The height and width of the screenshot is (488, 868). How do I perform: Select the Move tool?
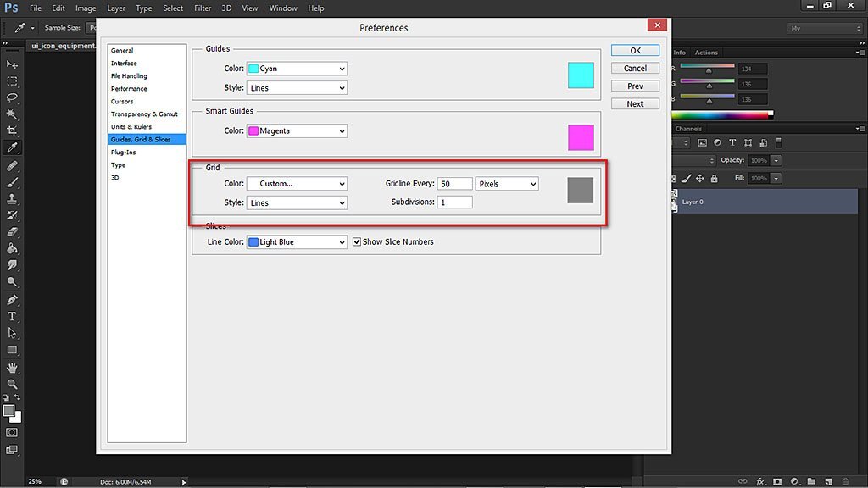(12, 64)
